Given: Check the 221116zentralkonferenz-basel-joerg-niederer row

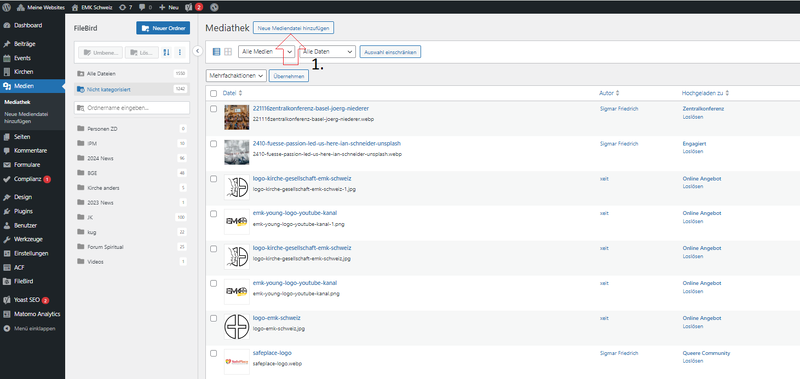Looking at the screenshot, I should 213,109.
